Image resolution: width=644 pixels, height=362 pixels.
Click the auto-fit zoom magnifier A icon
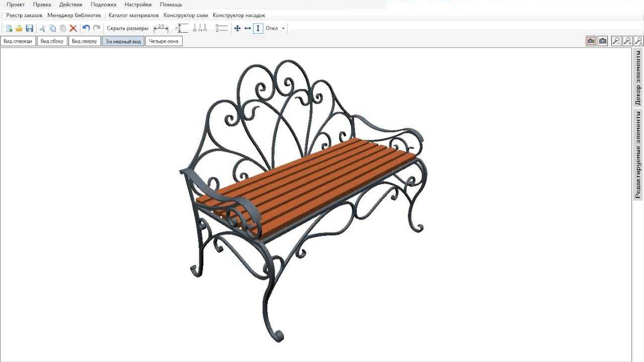click(638, 41)
